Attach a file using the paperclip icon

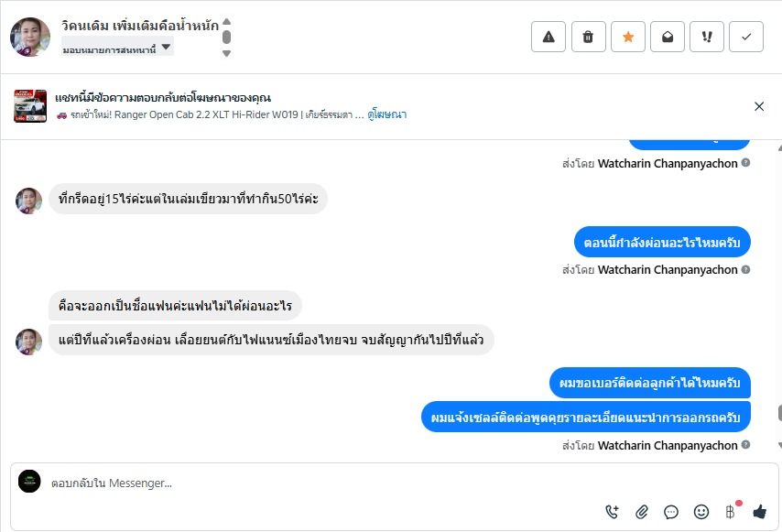[x=642, y=512]
